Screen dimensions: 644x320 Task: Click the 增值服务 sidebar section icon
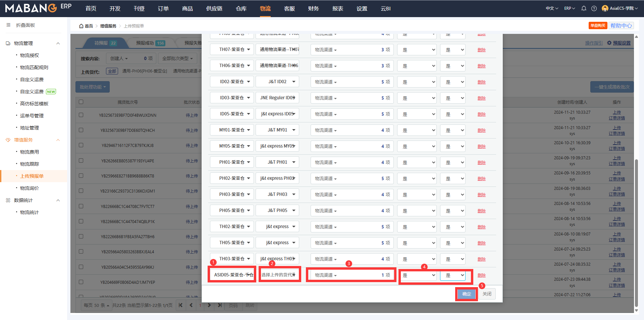[8, 140]
